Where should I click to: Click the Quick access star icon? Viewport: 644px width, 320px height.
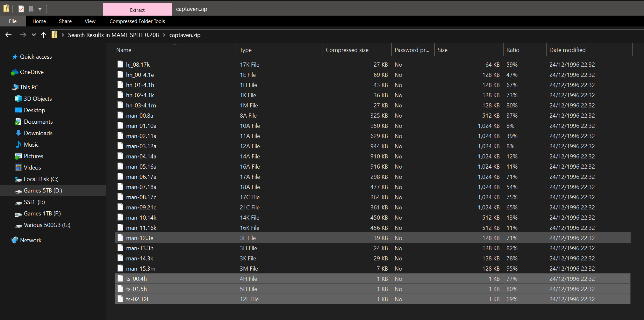pos(15,56)
